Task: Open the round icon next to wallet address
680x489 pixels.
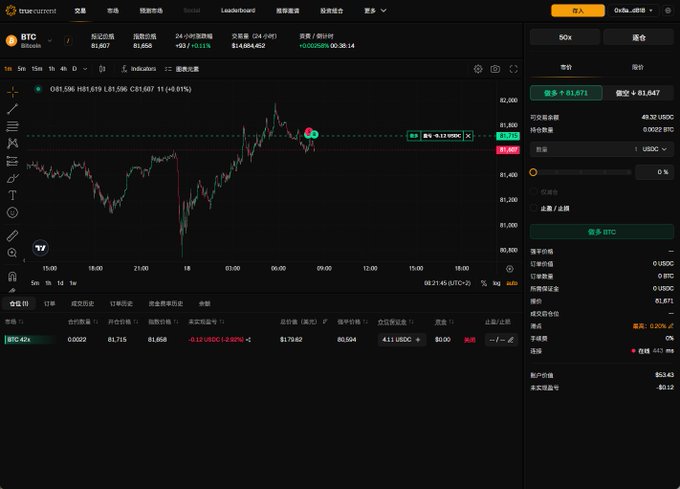Action: [x=668, y=10]
